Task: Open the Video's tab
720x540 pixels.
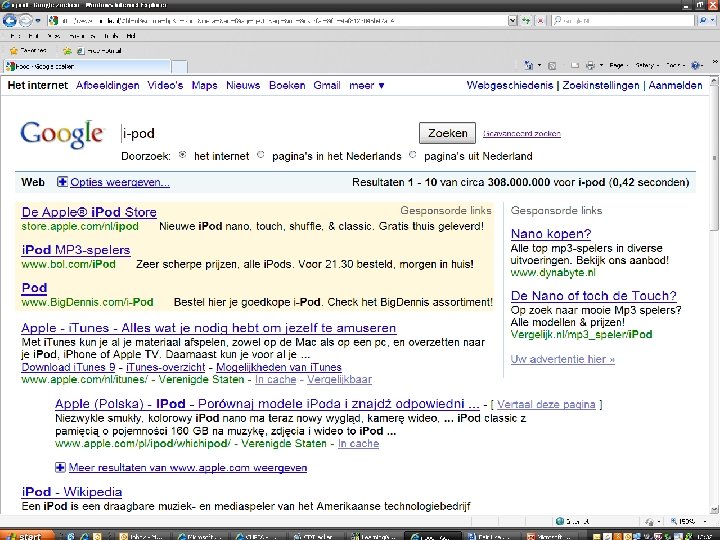Action: [165, 85]
